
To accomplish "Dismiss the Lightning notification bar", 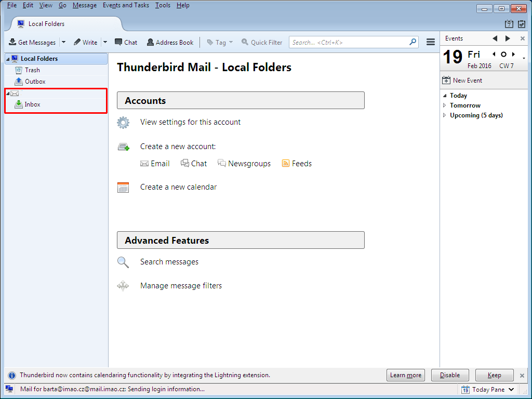I will point(522,375).
